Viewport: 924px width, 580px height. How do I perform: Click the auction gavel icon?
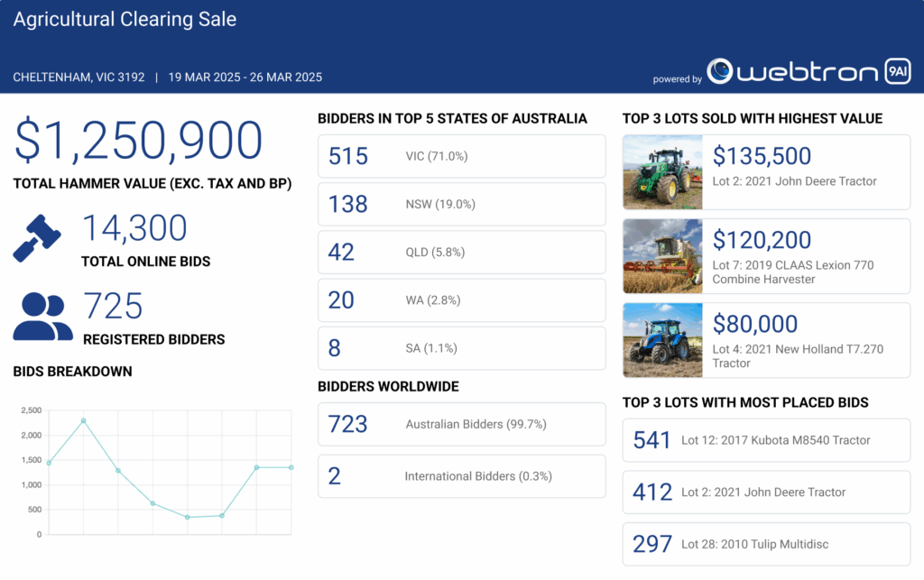tap(37, 238)
